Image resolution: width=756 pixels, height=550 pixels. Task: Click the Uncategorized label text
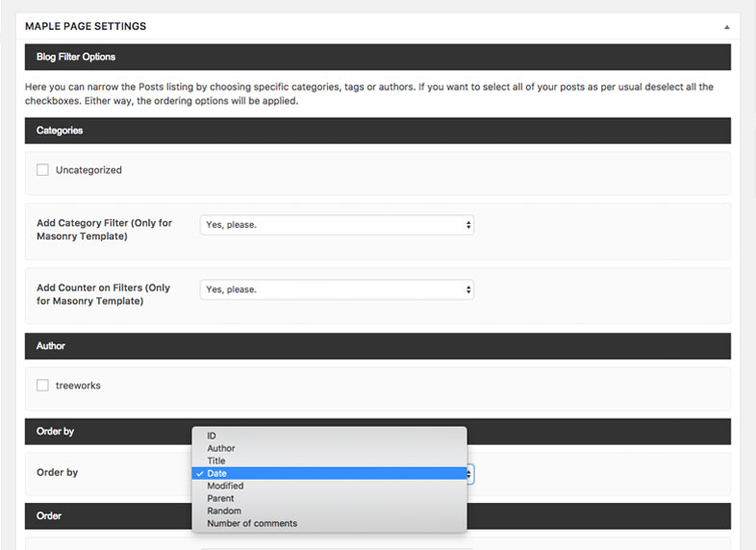[88, 170]
